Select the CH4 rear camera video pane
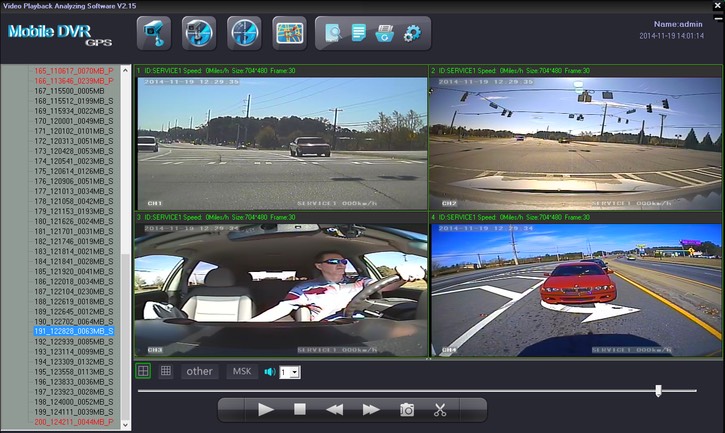 574,290
